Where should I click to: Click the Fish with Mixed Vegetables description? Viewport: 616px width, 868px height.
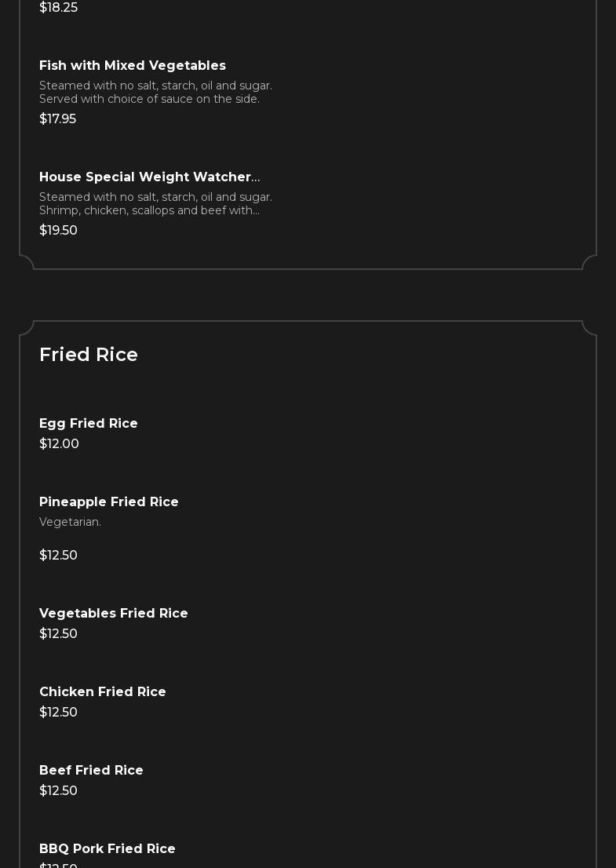pyautogui.click(x=155, y=93)
